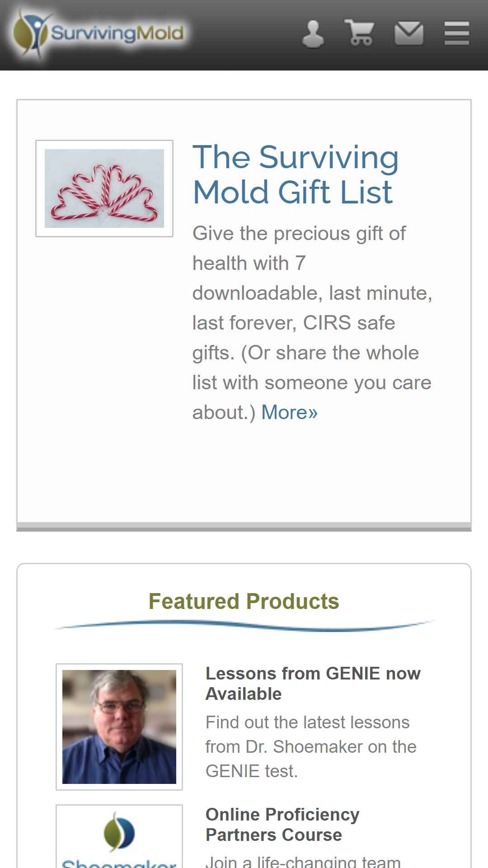Click the envelope contact icon

tap(409, 33)
